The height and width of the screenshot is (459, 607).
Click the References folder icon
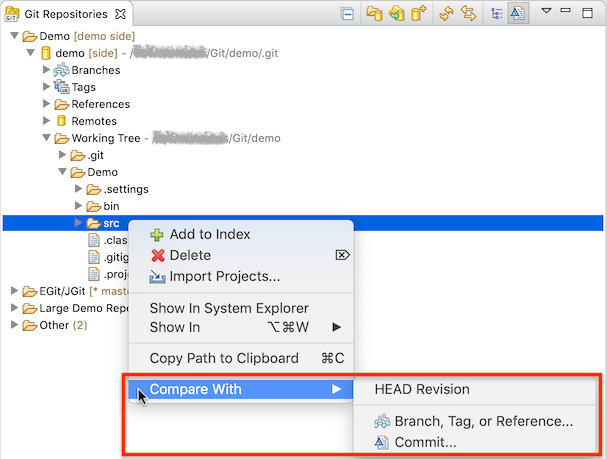tap(62, 104)
